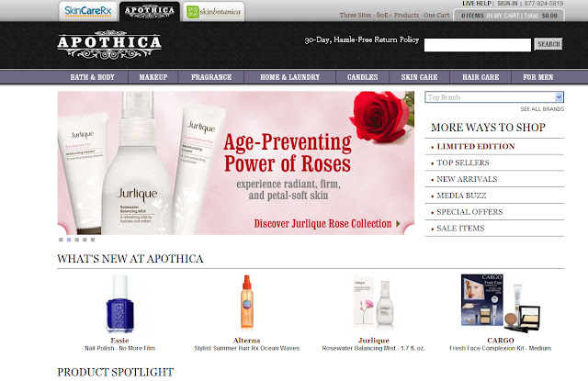Open the Hair Care menu
Screen dimensions: 588x381
click(481, 77)
